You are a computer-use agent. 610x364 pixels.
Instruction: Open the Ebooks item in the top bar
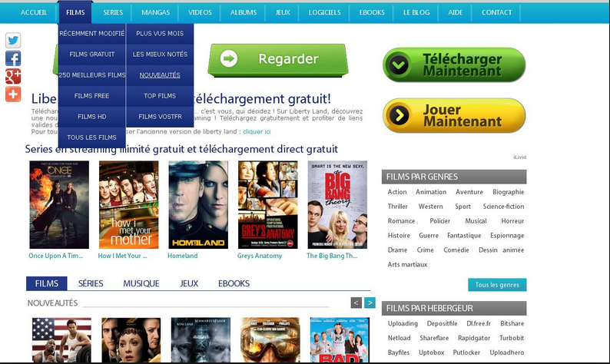click(372, 12)
